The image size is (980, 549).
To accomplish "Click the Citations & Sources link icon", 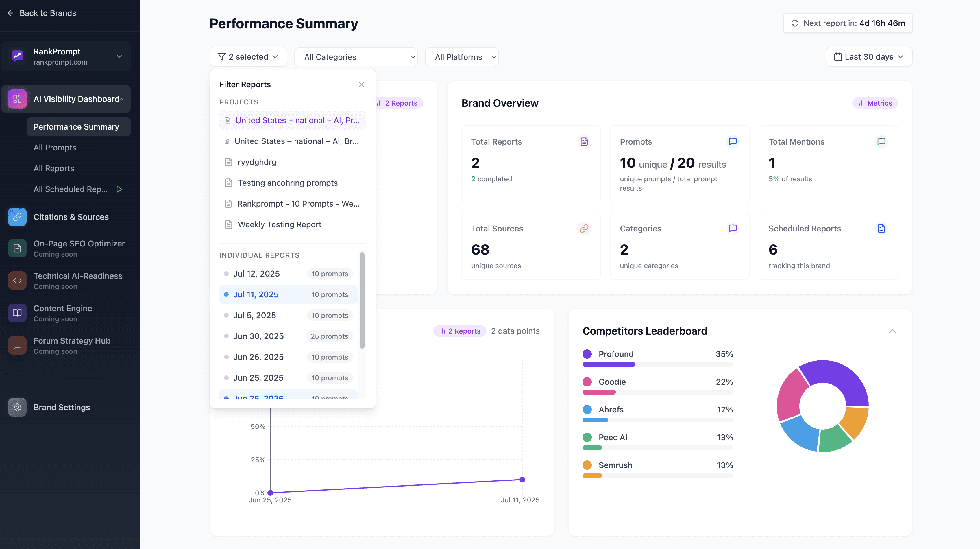I will tap(17, 217).
